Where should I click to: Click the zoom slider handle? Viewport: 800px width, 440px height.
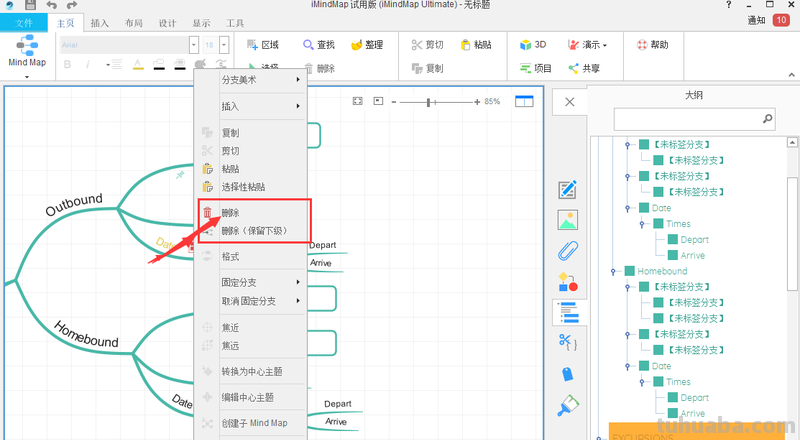(x=429, y=102)
